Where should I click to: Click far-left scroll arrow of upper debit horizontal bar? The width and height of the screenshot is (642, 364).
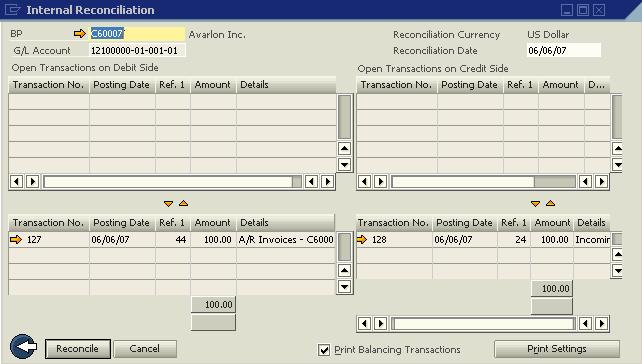pos(16,181)
